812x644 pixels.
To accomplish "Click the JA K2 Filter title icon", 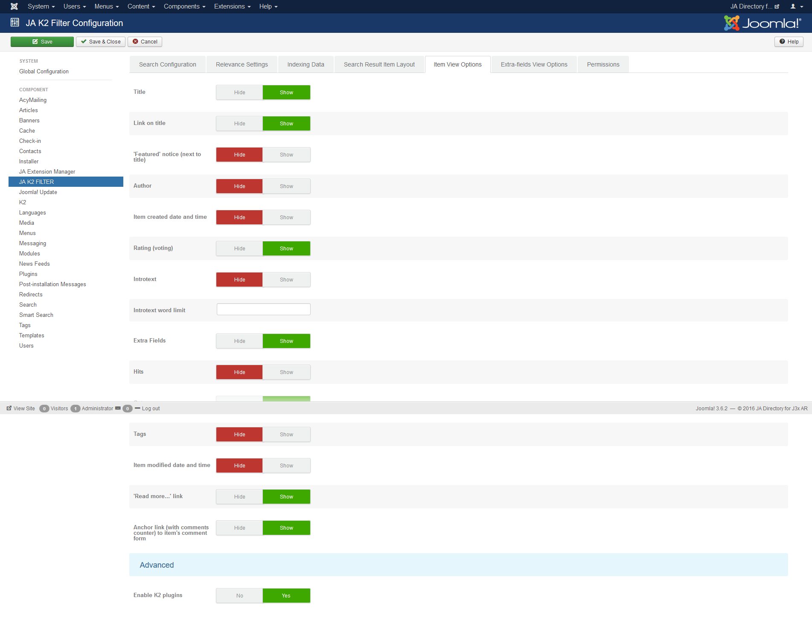I will coord(15,23).
